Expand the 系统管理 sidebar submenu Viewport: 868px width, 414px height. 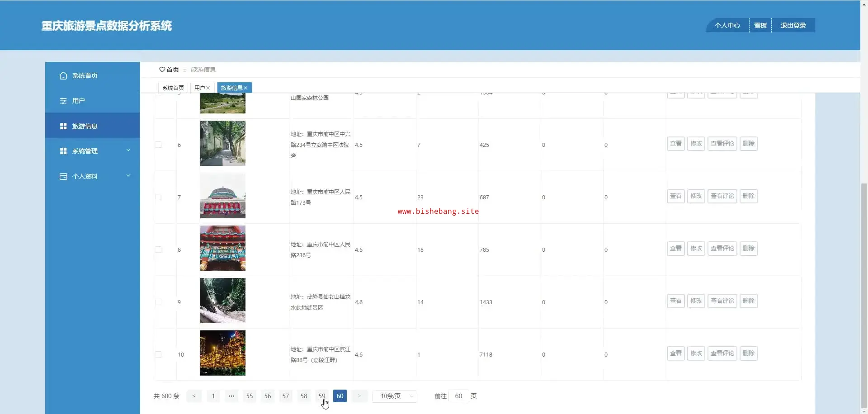coord(128,151)
